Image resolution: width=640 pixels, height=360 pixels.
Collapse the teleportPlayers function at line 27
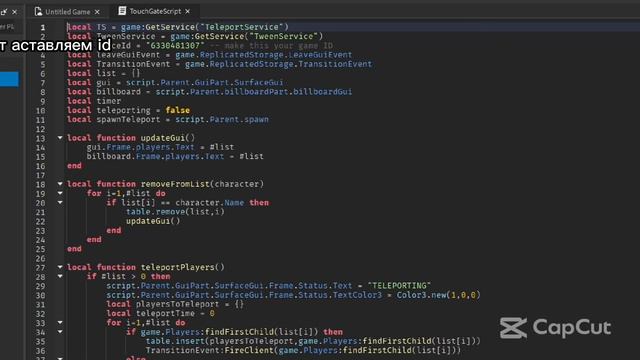click(x=60, y=267)
